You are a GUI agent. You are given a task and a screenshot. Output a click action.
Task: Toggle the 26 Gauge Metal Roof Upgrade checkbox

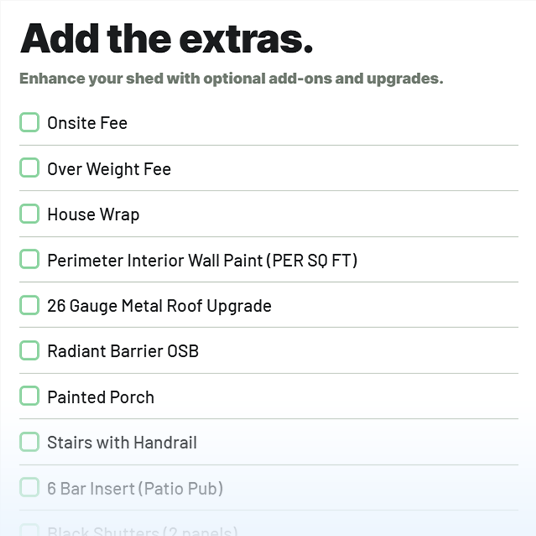[29, 305]
